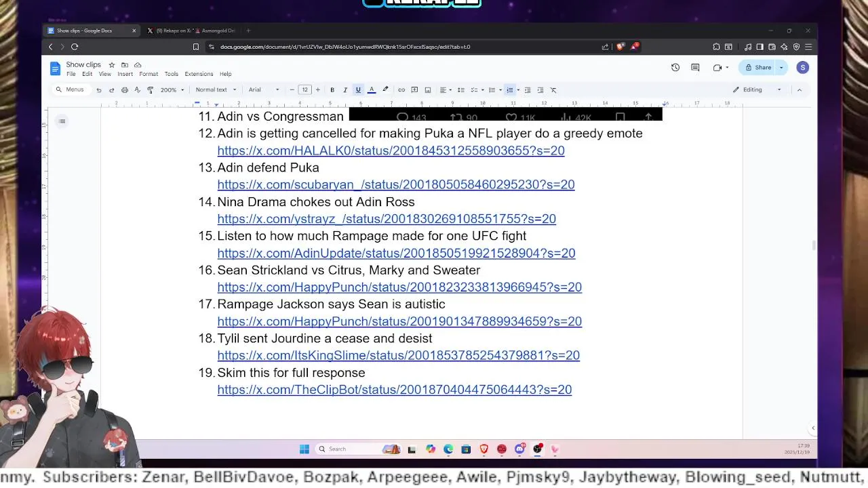Open the text color picker
The image size is (868, 488).
[x=372, y=90]
